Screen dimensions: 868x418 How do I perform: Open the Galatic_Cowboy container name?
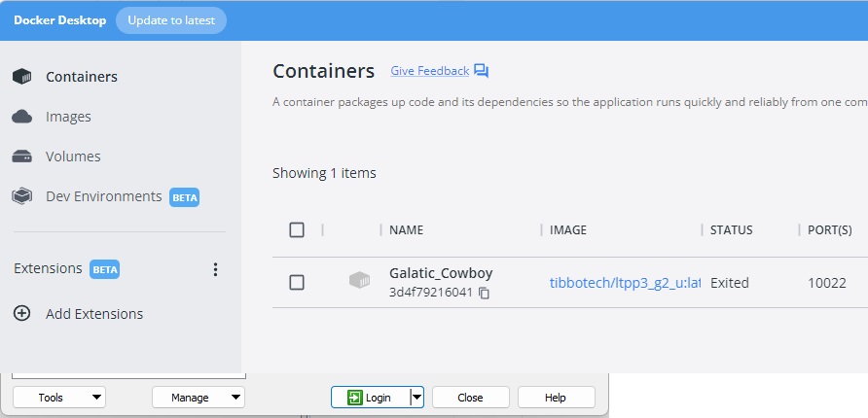tap(441, 273)
